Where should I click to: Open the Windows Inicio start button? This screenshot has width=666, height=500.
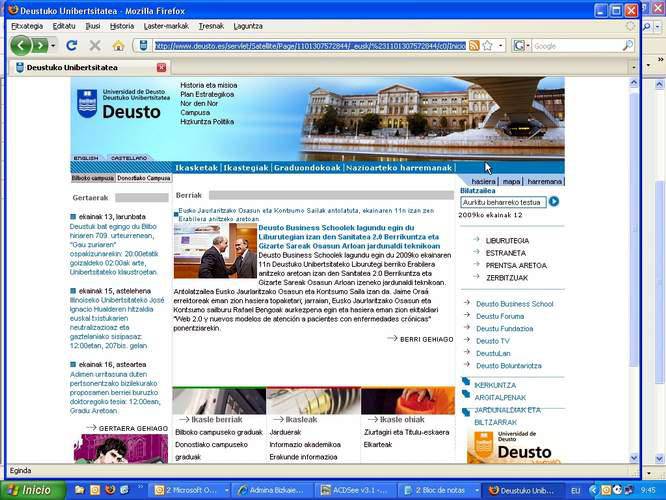click(33, 490)
